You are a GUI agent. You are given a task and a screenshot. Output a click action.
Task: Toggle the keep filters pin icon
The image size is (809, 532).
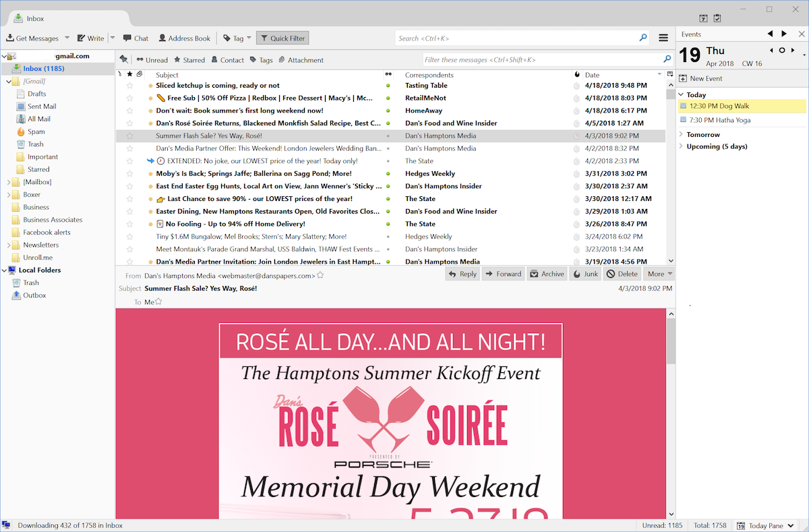[x=123, y=59]
